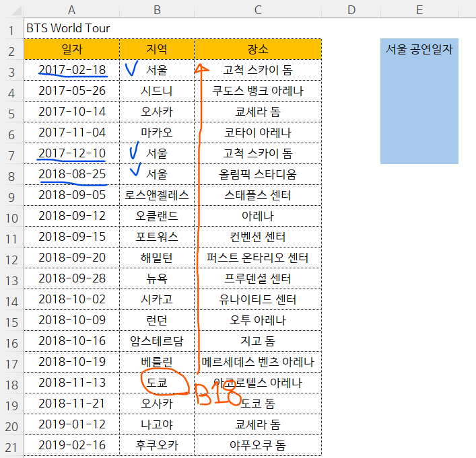The width and height of the screenshot is (476, 458).
Task: Click the '암스테르담' region cell
Action: (157, 341)
